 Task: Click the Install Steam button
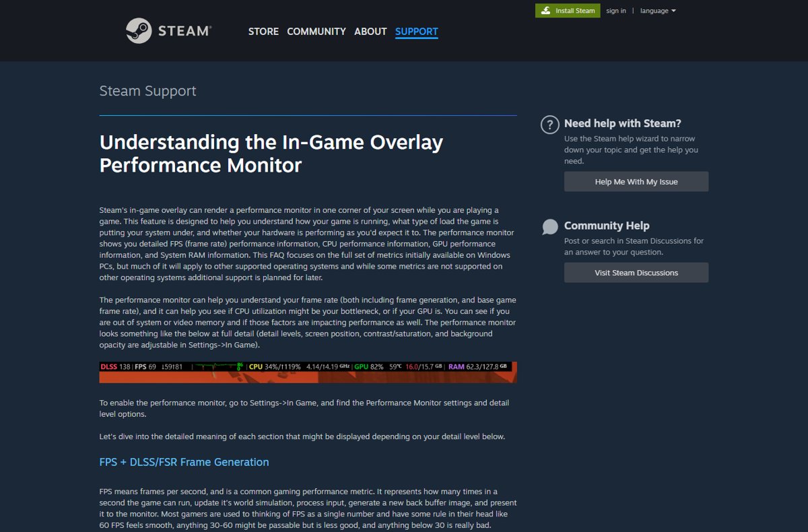568,11
